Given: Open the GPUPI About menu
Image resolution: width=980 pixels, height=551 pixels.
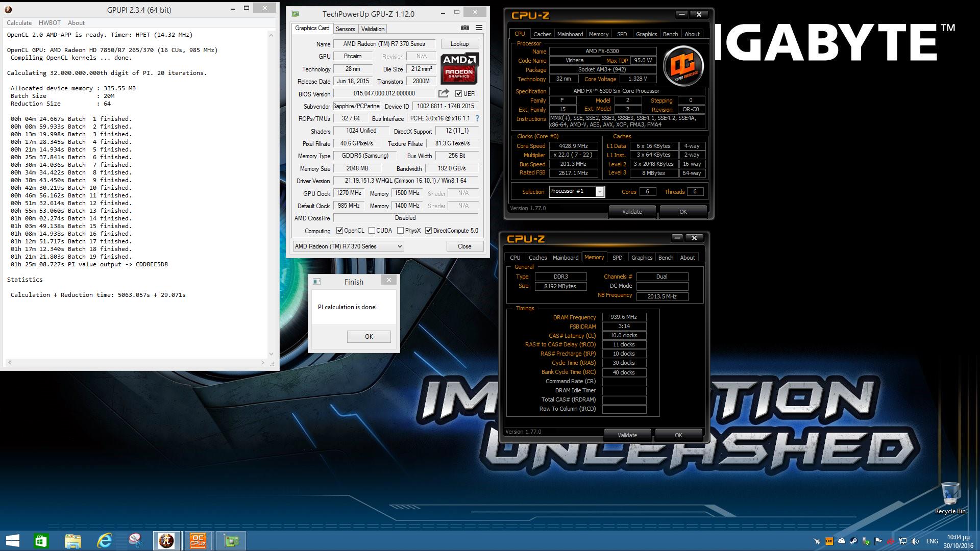Looking at the screenshot, I should pyautogui.click(x=76, y=23).
